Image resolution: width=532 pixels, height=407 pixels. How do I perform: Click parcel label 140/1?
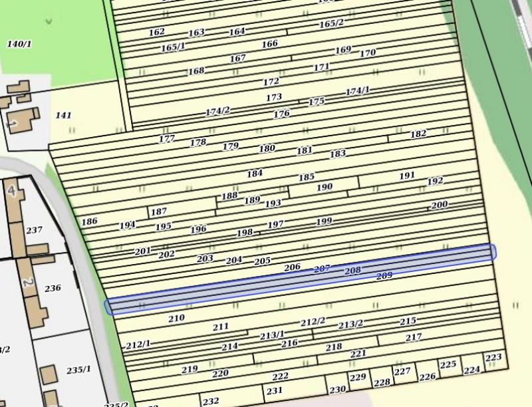(x=19, y=44)
